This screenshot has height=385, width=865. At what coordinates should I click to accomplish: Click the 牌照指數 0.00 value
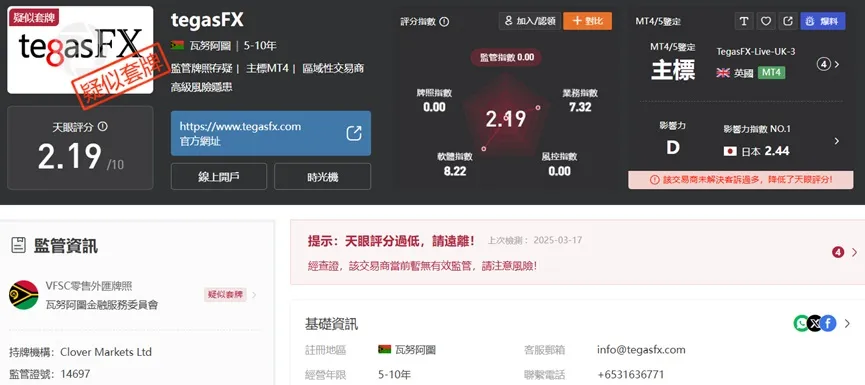(x=434, y=107)
